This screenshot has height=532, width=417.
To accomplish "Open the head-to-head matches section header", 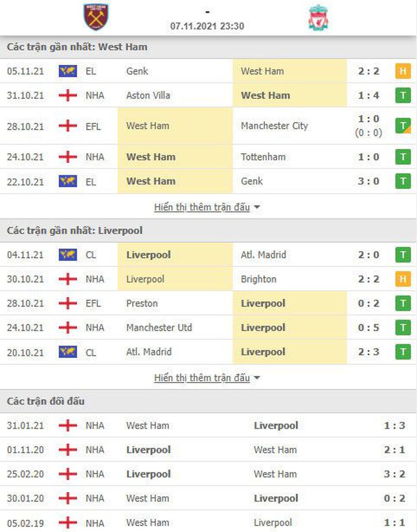I will coord(46,401).
